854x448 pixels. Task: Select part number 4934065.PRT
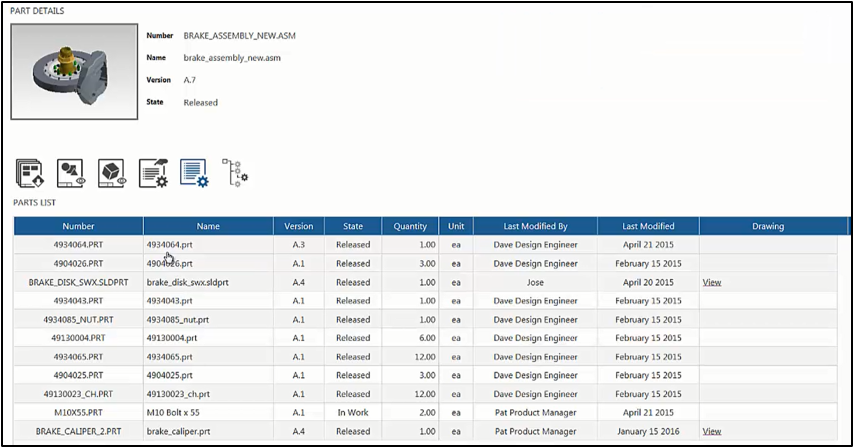click(78, 357)
